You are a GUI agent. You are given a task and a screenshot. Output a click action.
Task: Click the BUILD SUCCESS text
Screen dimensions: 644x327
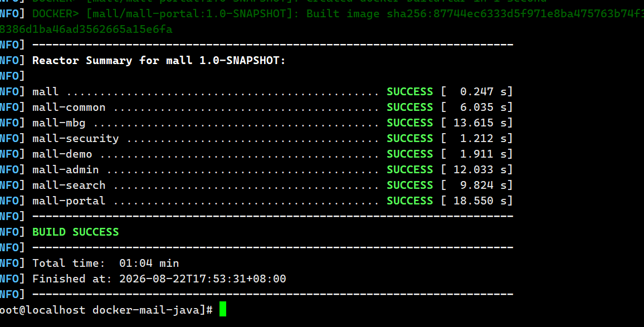(76, 232)
